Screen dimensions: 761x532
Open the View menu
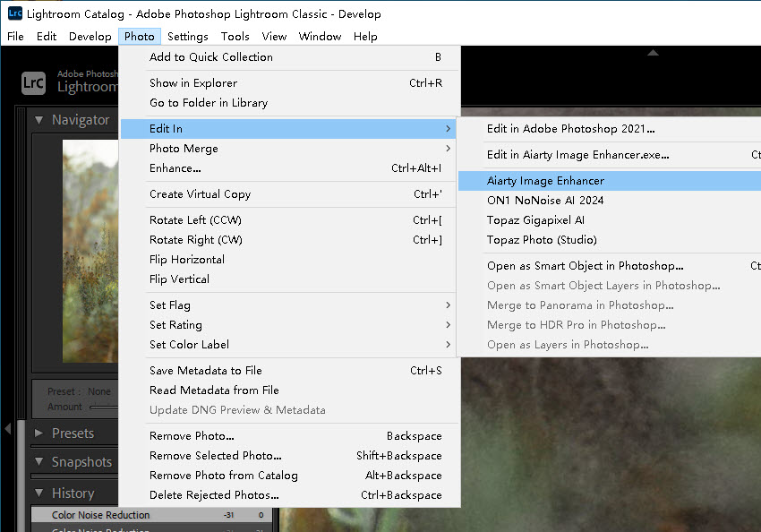tap(274, 37)
